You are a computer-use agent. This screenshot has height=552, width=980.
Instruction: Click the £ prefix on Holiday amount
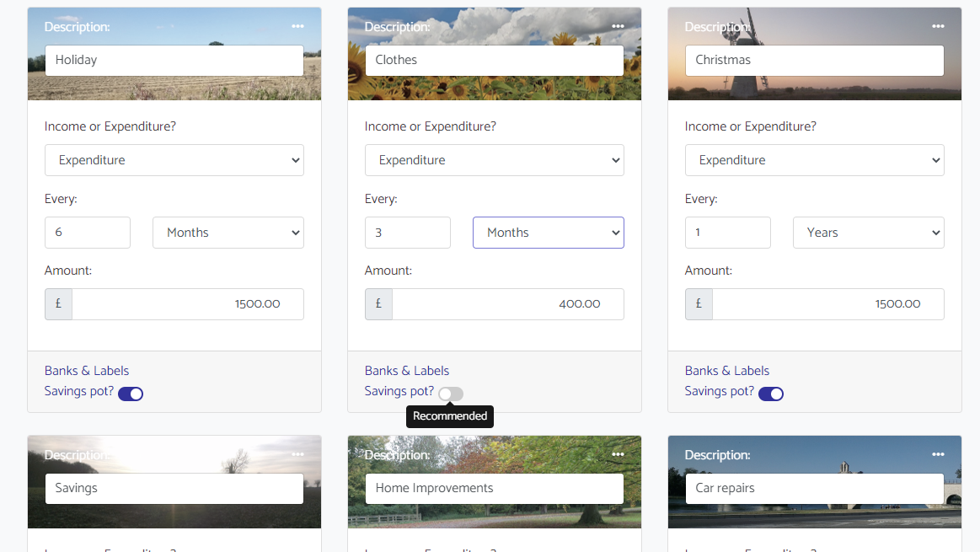(58, 304)
